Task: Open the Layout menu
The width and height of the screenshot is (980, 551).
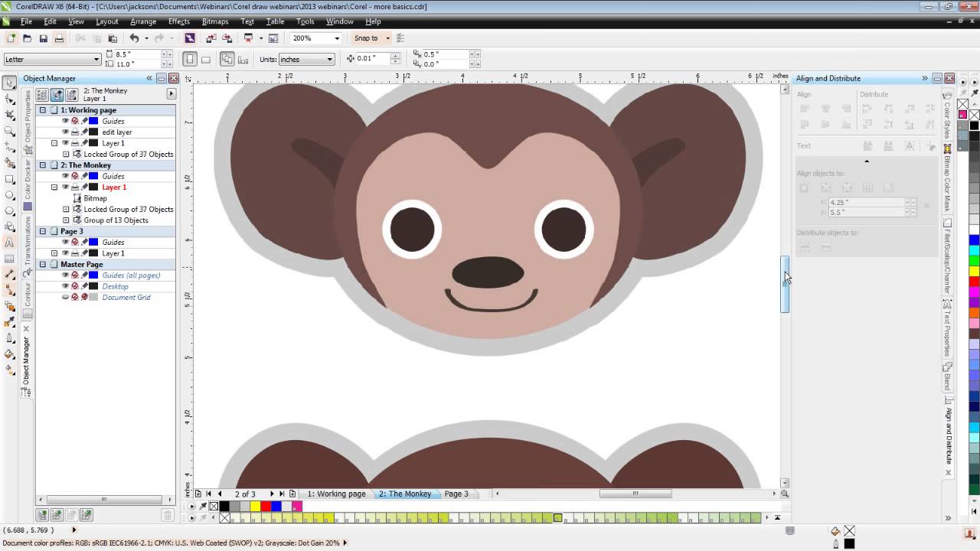Action: pyautogui.click(x=106, y=21)
